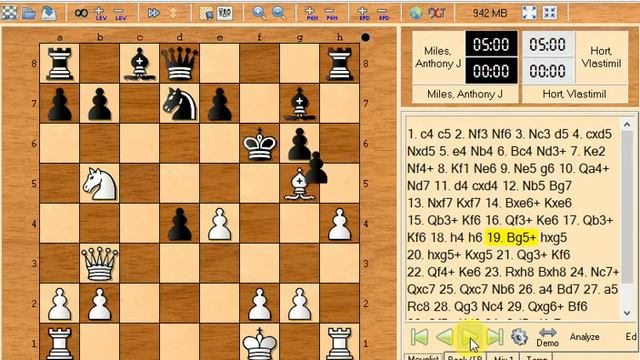
Task: Click the fast-forward double arrow toolbar icon
Action: 153,13
